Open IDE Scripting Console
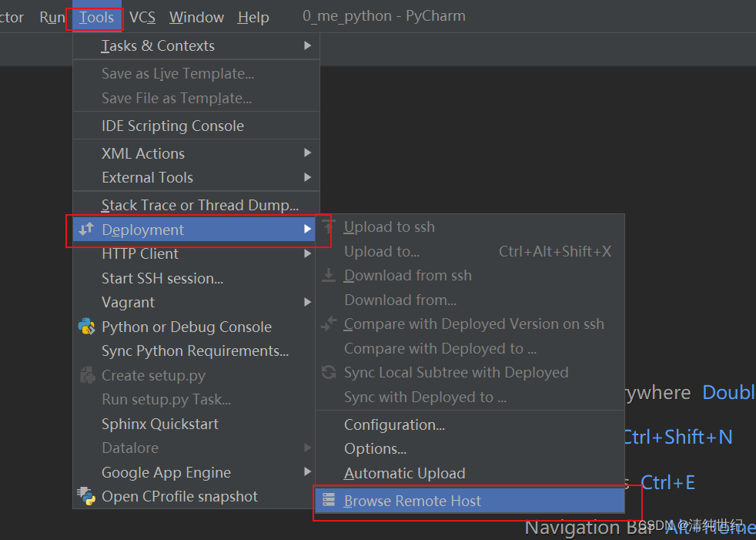The width and height of the screenshot is (756, 540). coord(196,126)
